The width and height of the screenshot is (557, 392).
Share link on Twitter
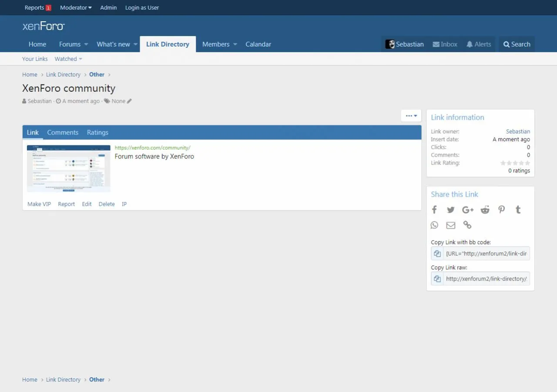coord(451,210)
